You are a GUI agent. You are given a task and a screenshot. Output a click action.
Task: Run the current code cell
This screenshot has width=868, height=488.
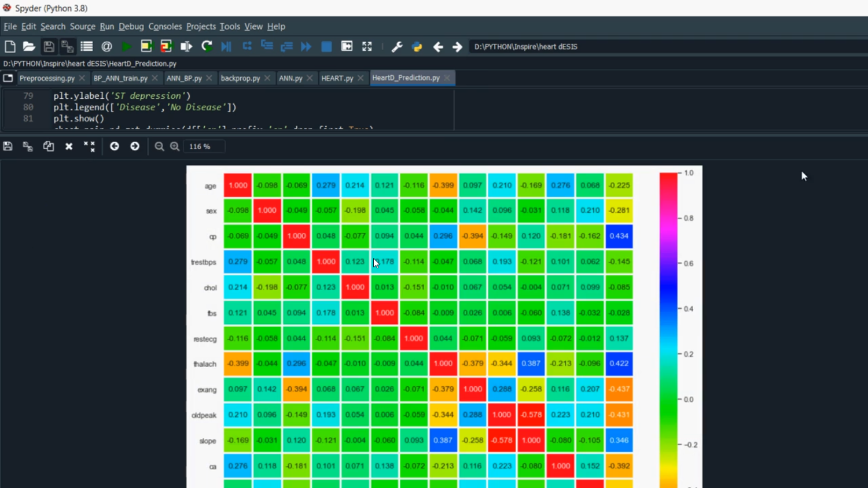point(146,46)
